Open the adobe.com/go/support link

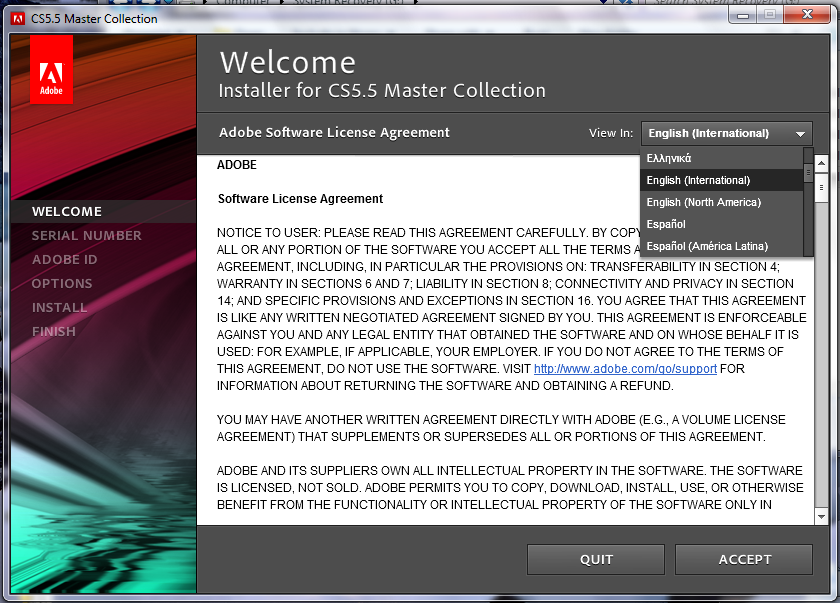point(625,369)
